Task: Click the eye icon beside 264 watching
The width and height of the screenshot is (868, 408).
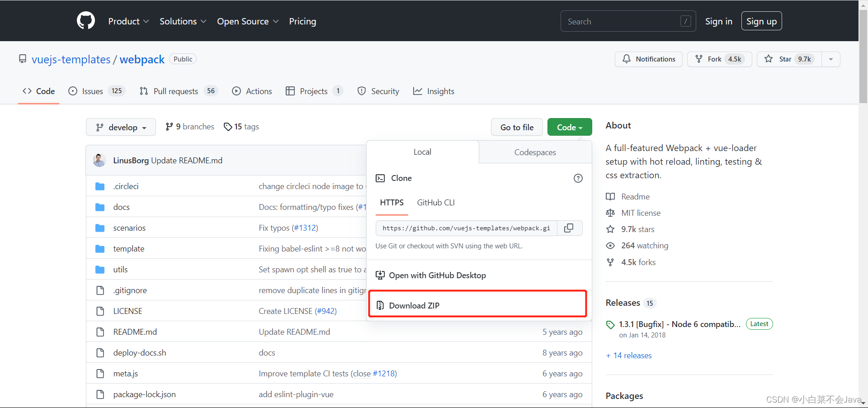Action: click(x=610, y=246)
